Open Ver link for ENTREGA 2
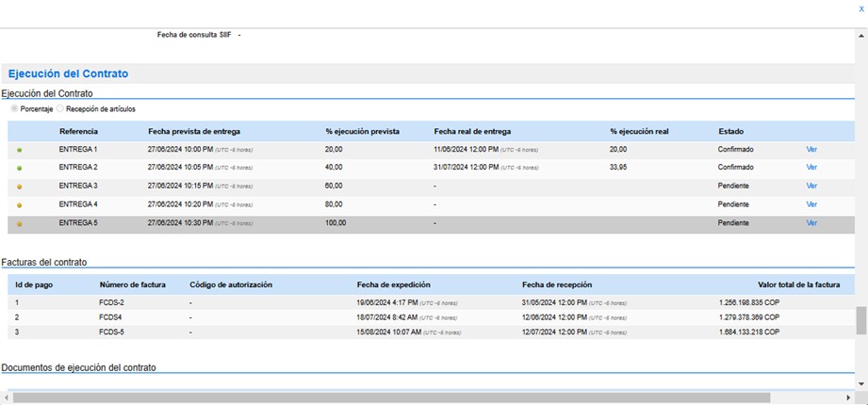868x405 pixels. [811, 167]
